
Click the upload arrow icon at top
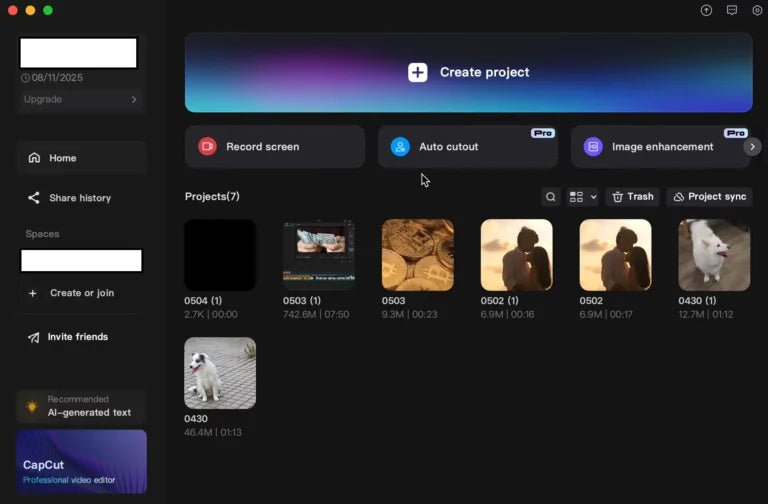click(x=706, y=10)
